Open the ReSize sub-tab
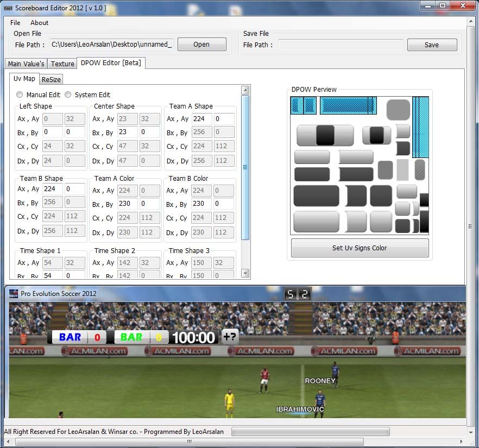 click(51, 79)
